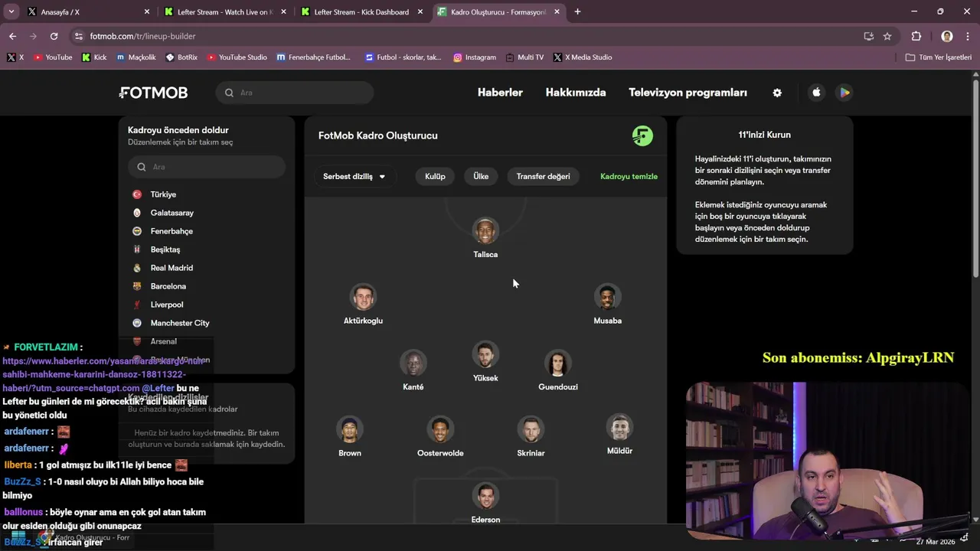The width and height of the screenshot is (980, 551).
Task: Open Hakkımızda in top navigation
Action: click(x=576, y=93)
